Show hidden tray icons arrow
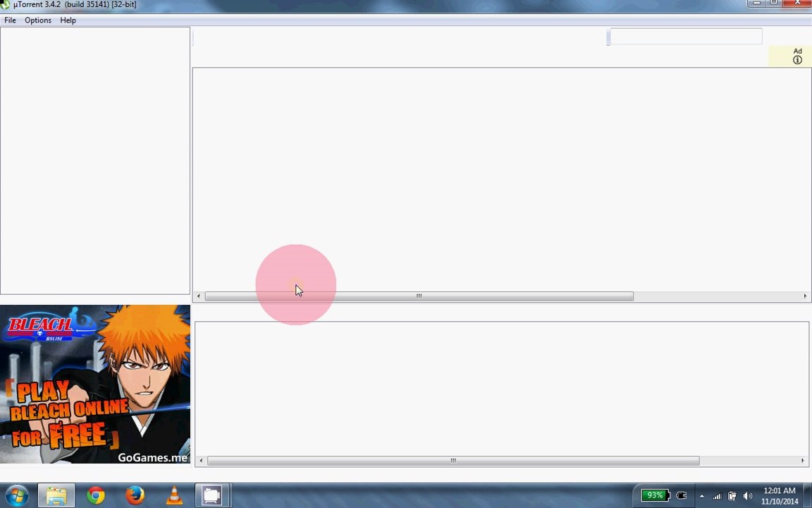812x508 pixels. tap(702, 496)
